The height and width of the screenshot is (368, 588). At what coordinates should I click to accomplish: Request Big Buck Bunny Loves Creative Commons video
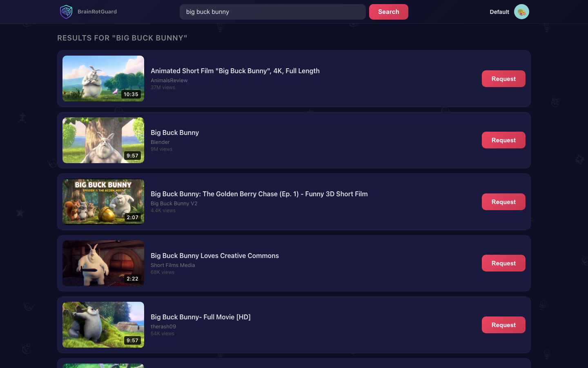point(503,263)
